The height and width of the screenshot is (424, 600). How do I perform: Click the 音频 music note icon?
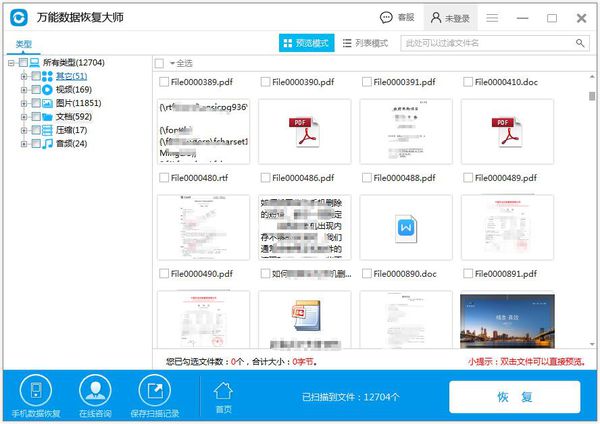click(47, 144)
